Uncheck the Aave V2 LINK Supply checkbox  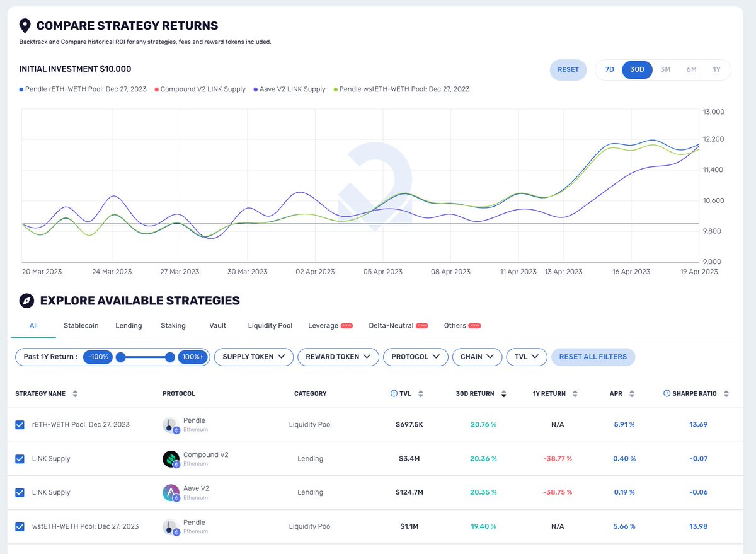click(20, 493)
